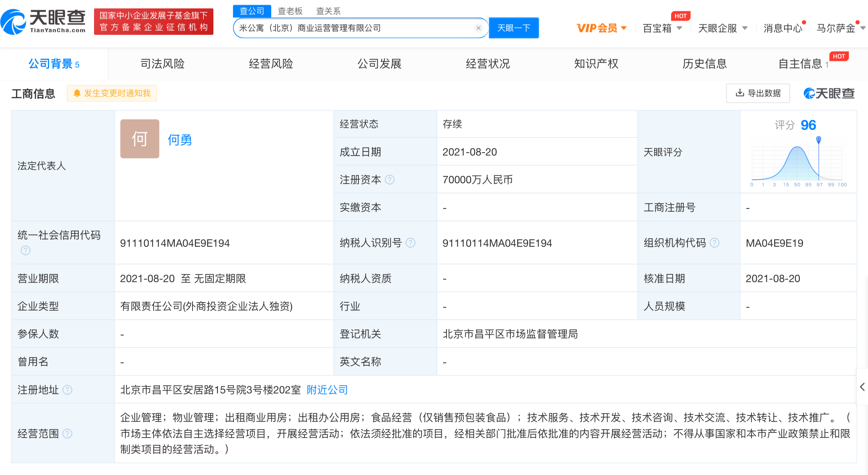Open legal representative 何勇 link
Viewport: 868px width, 475px height.
tap(180, 140)
